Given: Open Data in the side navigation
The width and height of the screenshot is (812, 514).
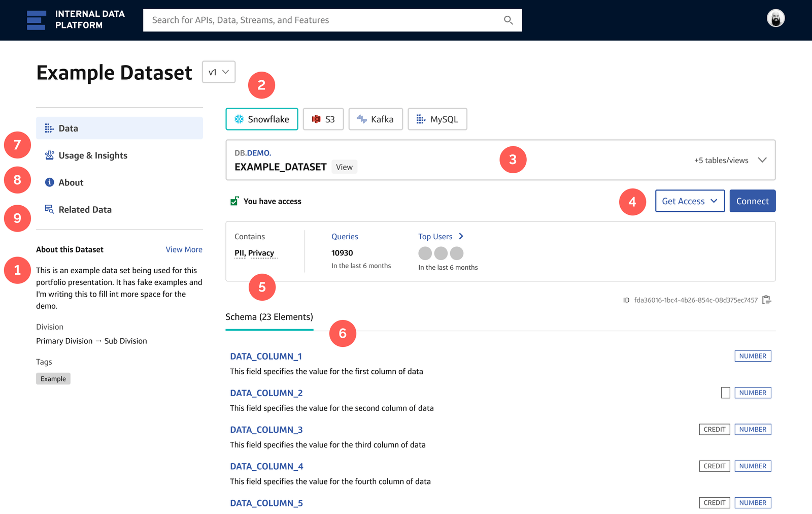Looking at the screenshot, I should pos(119,128).
